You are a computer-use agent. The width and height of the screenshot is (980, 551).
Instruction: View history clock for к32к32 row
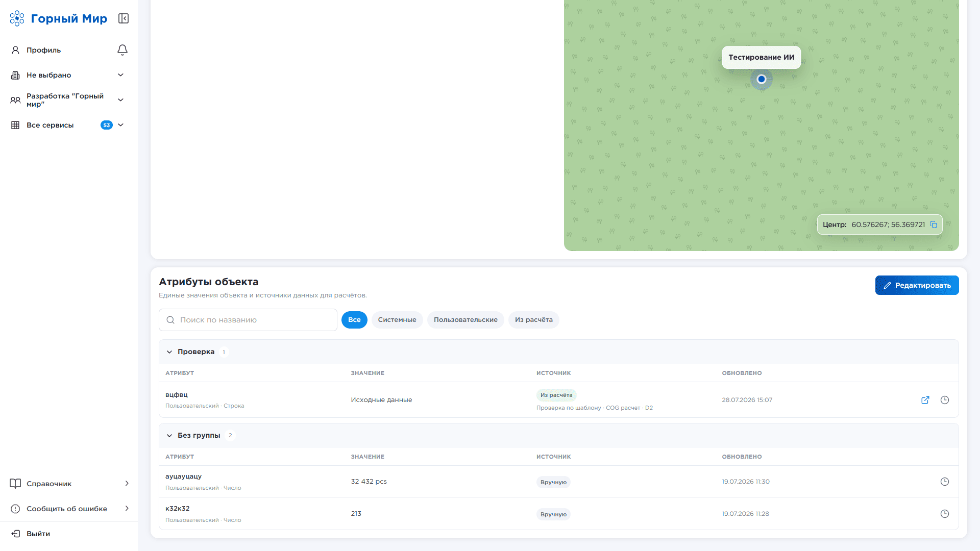[x=945, y=514]
